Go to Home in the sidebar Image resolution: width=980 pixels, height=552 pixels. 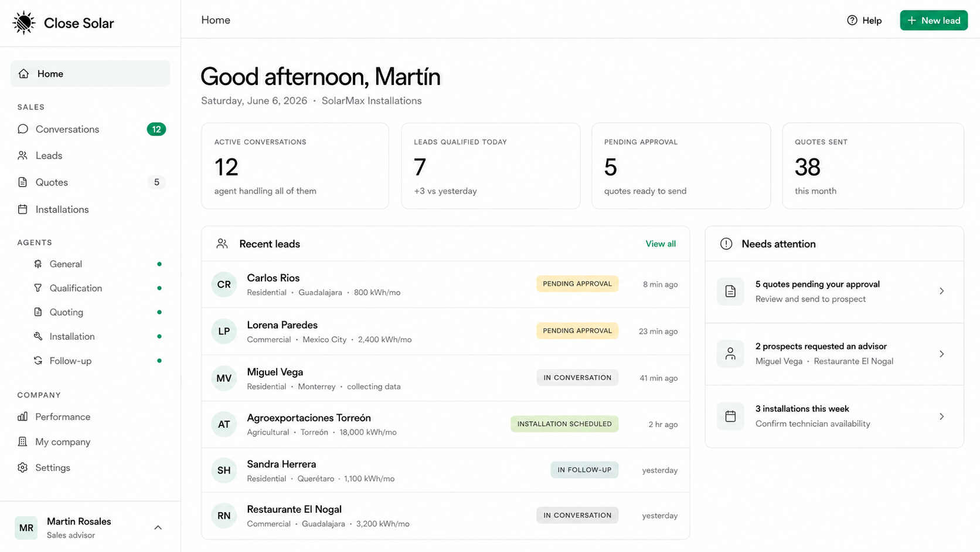point(90,74)
